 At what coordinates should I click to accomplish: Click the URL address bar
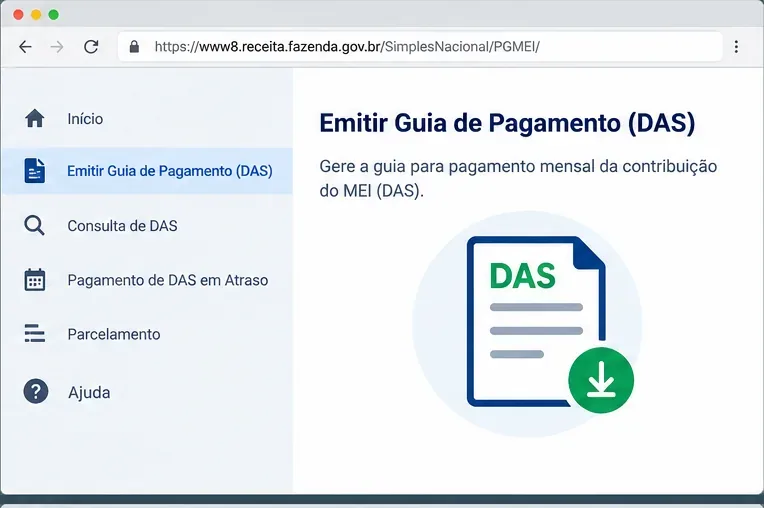(x=420, y=47)
